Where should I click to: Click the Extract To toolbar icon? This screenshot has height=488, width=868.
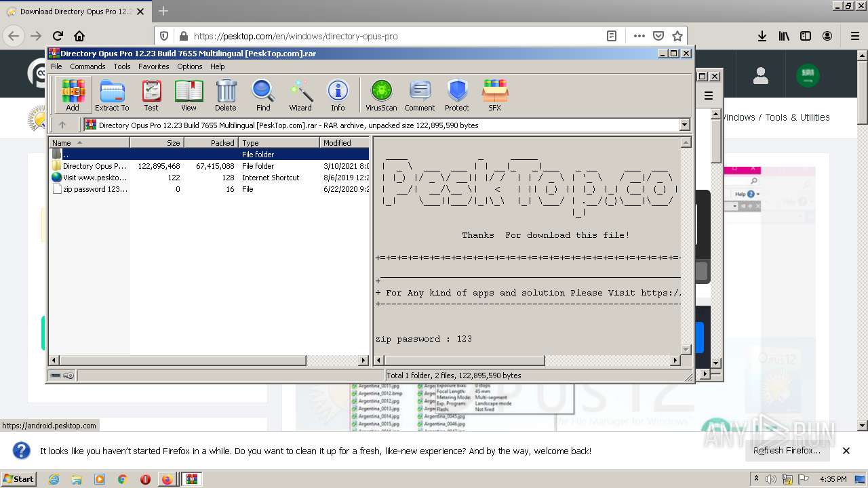click(x=112, y=95)
